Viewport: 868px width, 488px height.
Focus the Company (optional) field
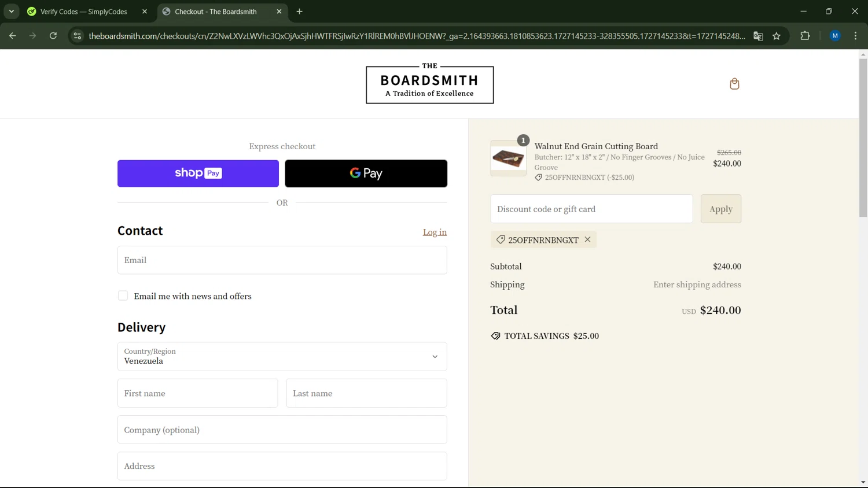click(x=282, y=430)
